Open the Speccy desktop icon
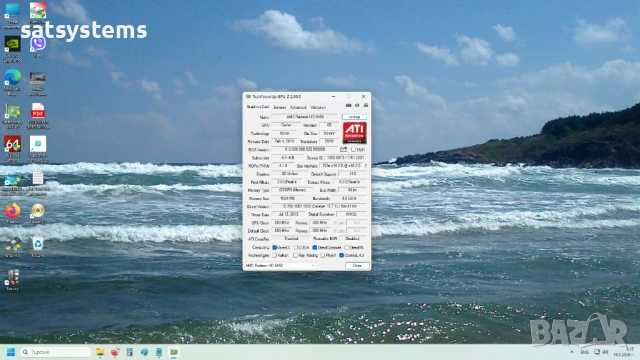 pos(13,278)
